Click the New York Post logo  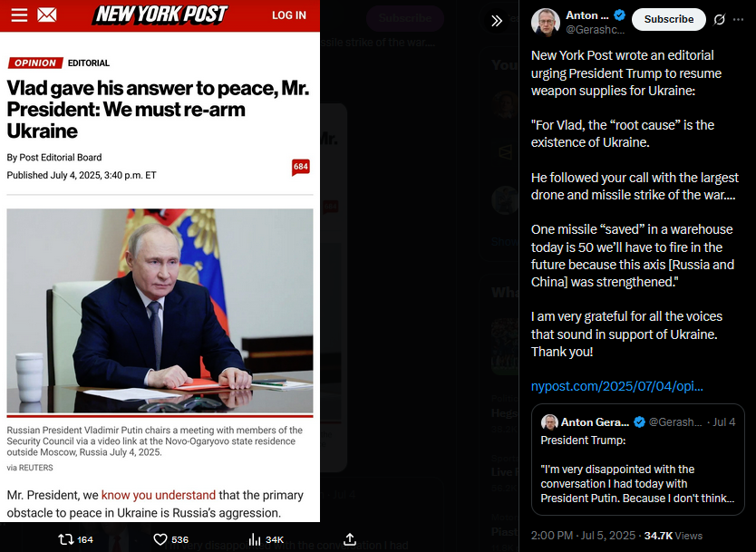point(161,15)
